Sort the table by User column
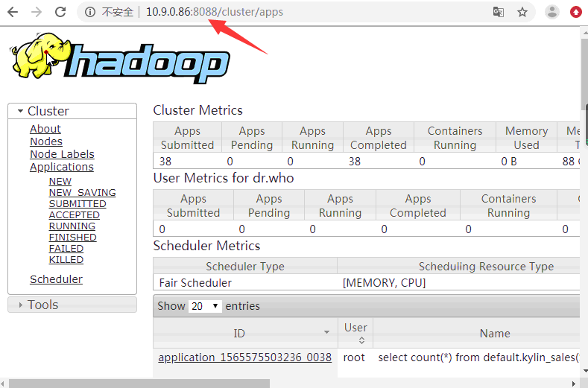The height and width of the screenshot is (388, 588). click(x=355, y=332)
